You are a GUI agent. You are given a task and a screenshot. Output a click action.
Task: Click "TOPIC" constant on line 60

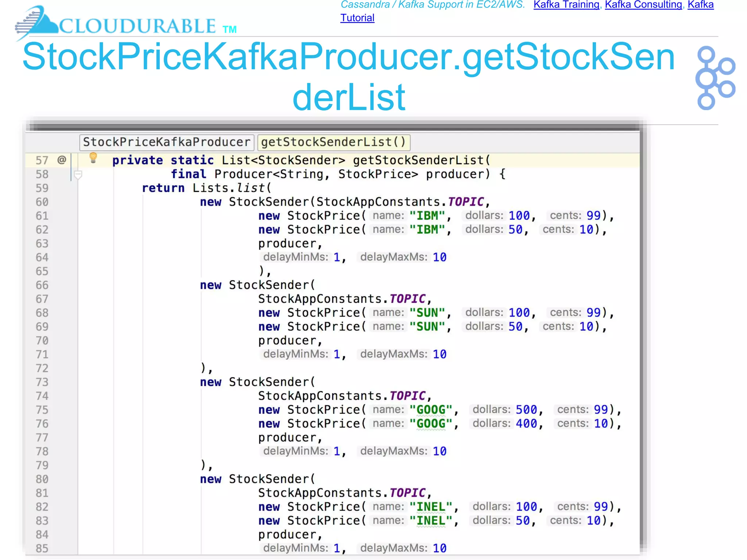tap(466, 202)
